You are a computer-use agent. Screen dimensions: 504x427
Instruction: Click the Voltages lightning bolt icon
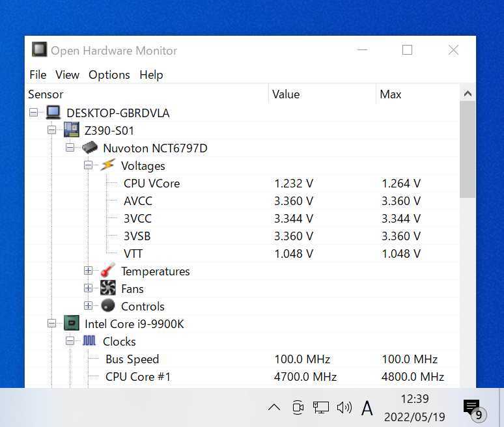pos(107,165)
